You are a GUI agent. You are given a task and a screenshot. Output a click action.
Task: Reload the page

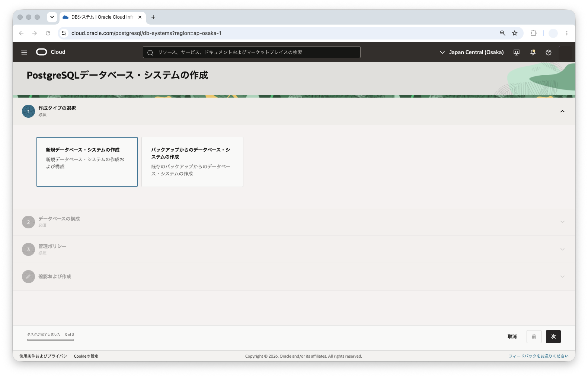click(48, 33)
